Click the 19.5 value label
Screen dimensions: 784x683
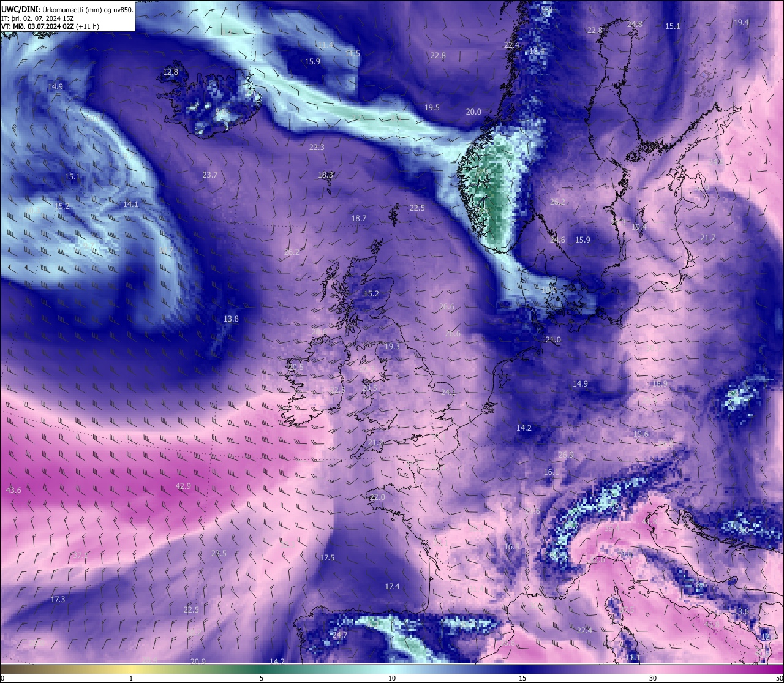pyautogui.click(x=432, y=108)
